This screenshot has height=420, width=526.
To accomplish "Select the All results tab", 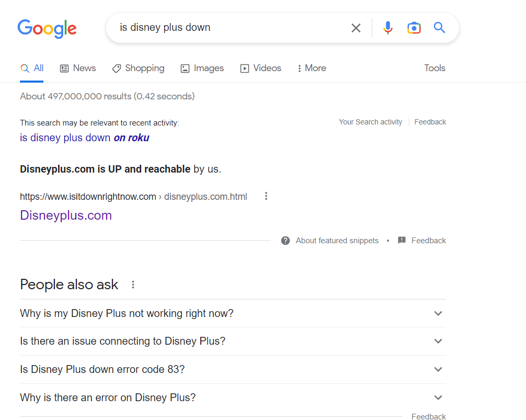I will tap(32, 68).
